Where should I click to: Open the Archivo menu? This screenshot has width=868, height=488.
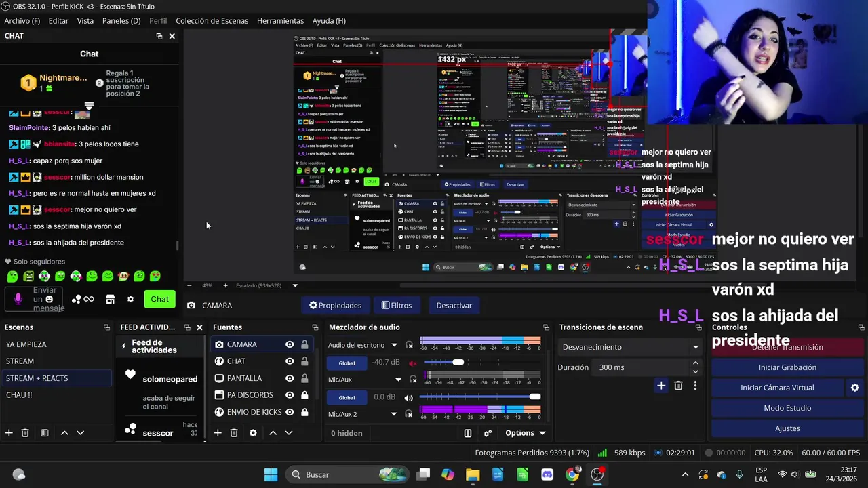point(22,21)
